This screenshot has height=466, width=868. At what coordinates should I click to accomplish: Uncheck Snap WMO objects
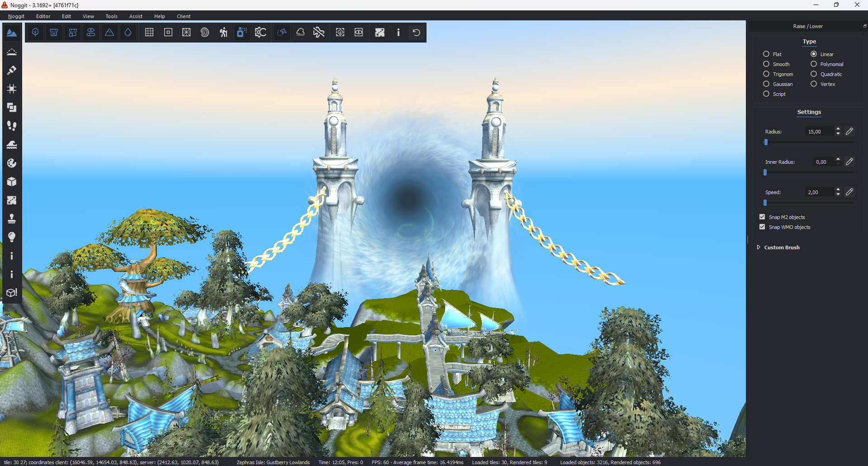point(762,227)
